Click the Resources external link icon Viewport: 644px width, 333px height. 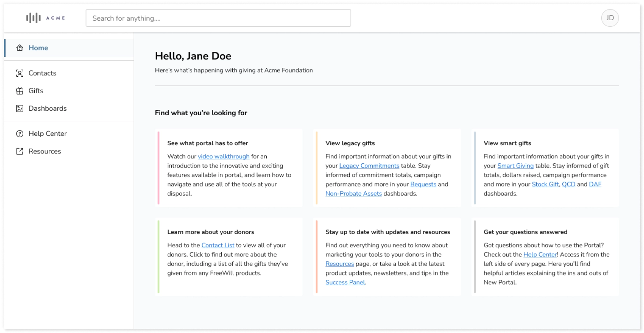pos(20,151)
